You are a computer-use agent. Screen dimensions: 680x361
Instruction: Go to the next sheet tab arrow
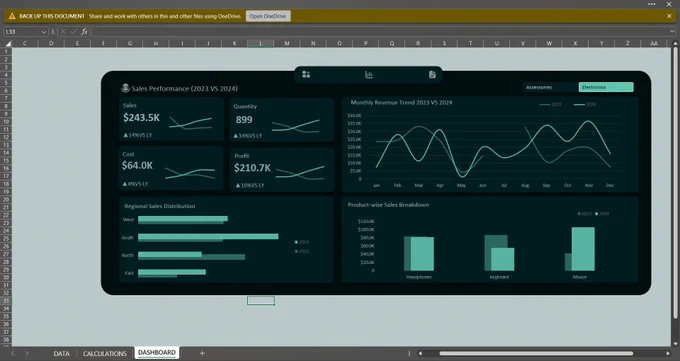click(27, 353)
